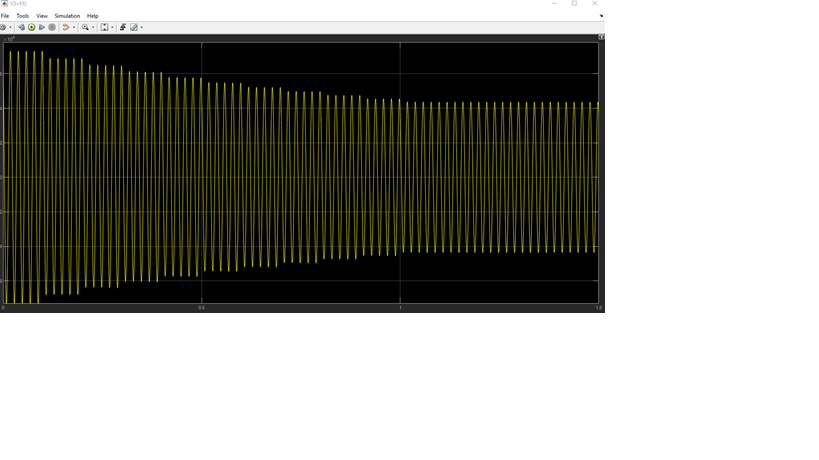Image resolution: width=819 pixels, height=460 pixels.
Task: Expand the Highlight Simulink Block dropdown arrow
Action: (x=74, y=27)
